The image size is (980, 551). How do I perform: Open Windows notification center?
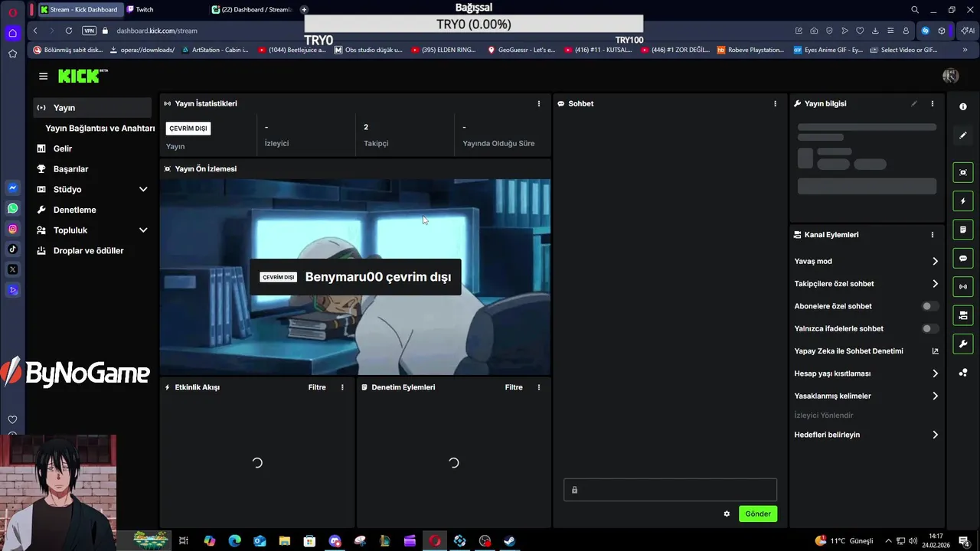pyautogui.click(x=964, y=541)
